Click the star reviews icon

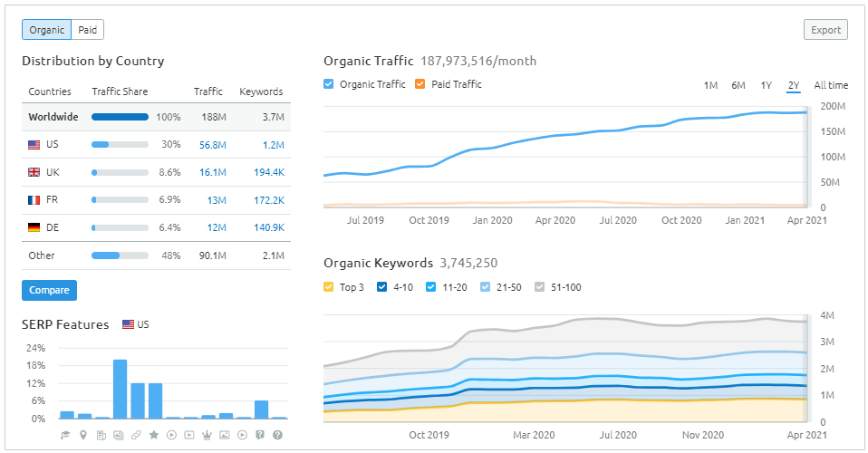coord(154,435)
